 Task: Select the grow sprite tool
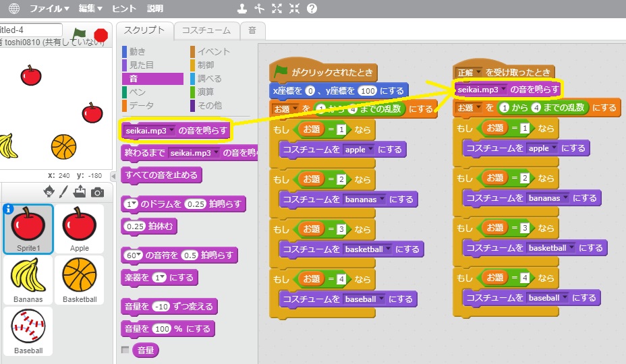277,8
